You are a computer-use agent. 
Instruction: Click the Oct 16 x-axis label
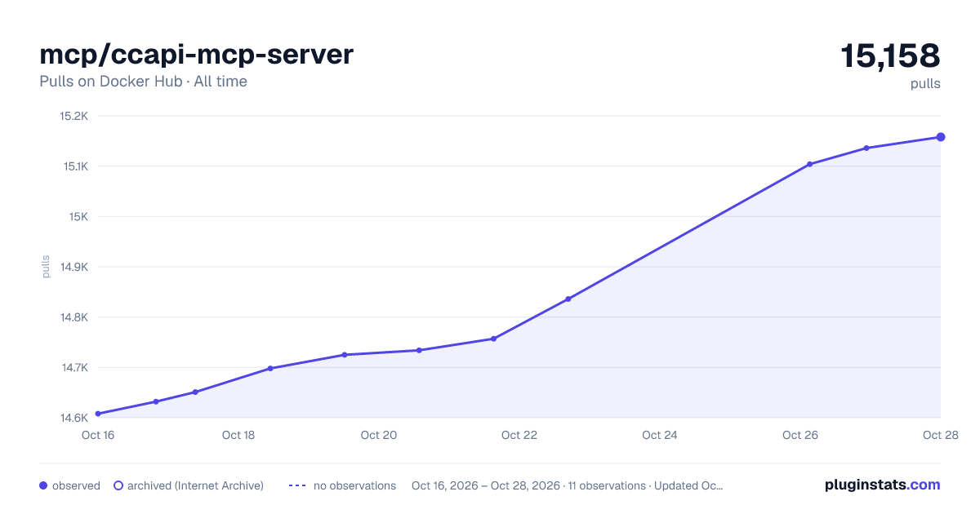click(x=98, y=435)
